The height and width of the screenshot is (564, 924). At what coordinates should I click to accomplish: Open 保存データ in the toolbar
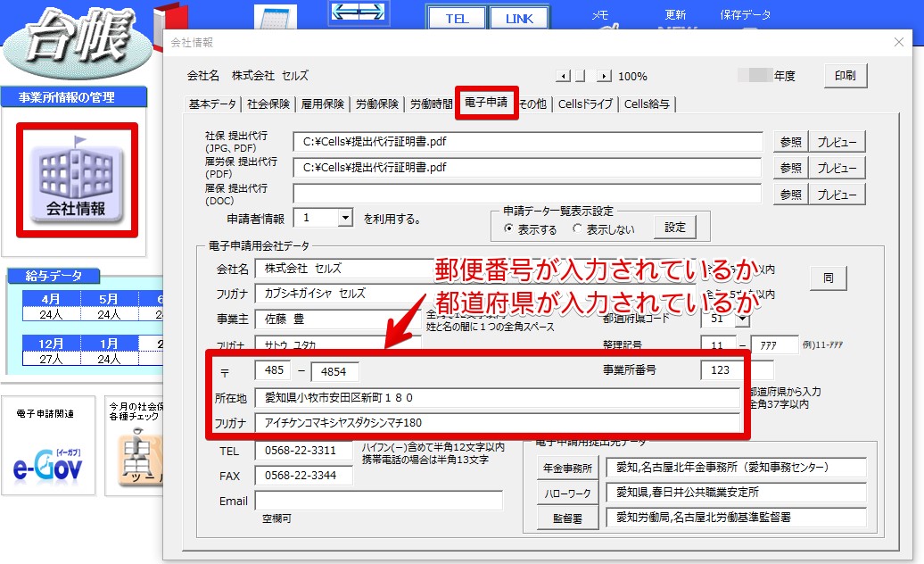[745, 15]
